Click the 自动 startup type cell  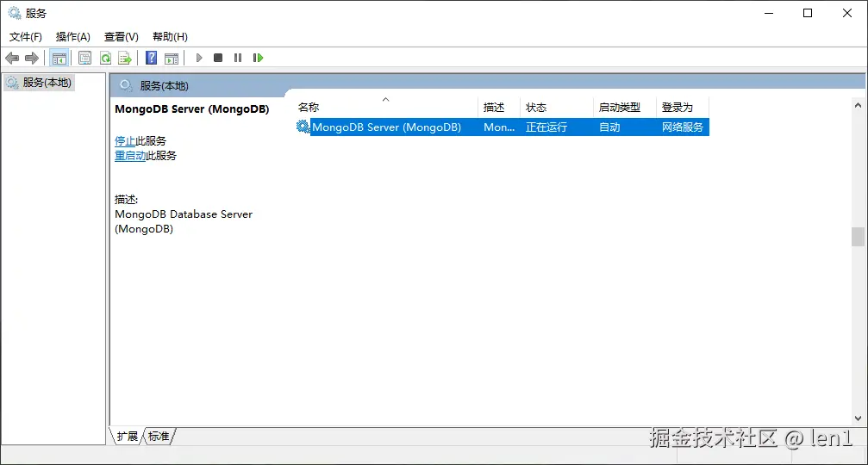(x=609, y=127)
